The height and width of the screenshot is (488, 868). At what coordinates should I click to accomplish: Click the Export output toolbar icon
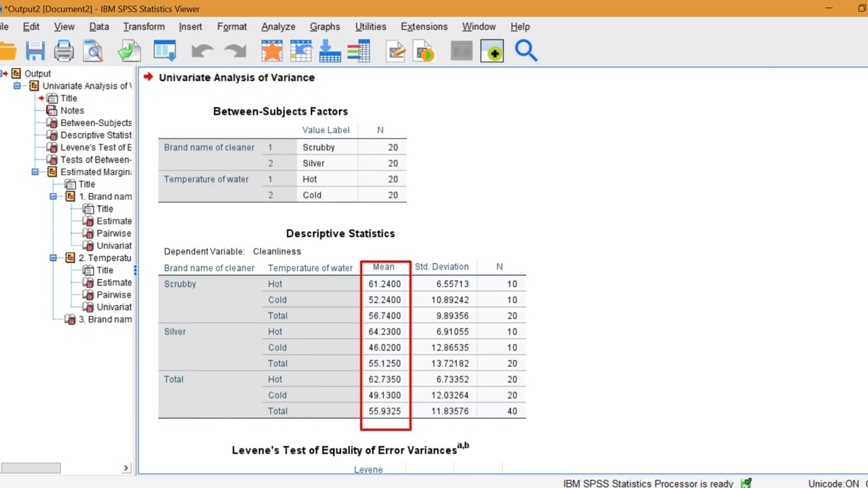pos(129,52)
